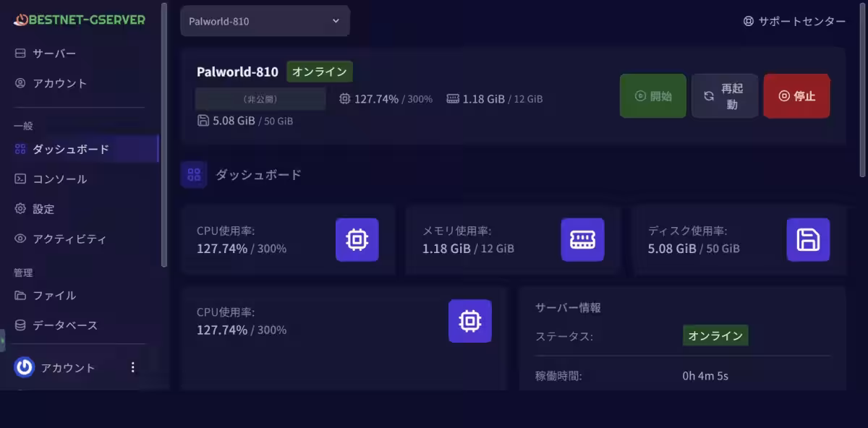This screenshot has height=428, width=868.
Task: Open ファイル in sidebar
Action: pyautogui.click(x=80, y=295)
